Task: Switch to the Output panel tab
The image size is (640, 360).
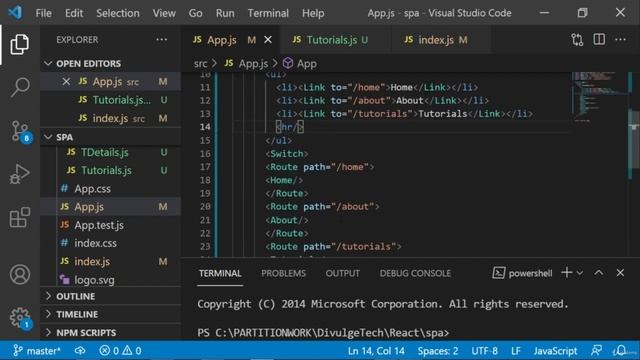Action: pyautogui.click(x=342, y=273)
